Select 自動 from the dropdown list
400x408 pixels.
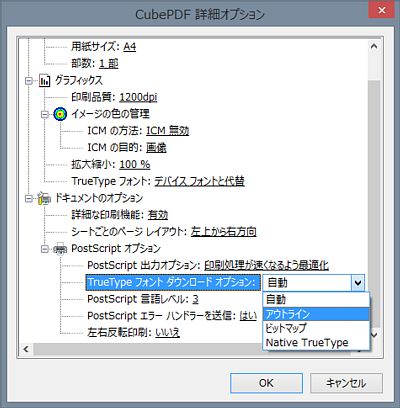pyautogui.click(x=316, y=300)
